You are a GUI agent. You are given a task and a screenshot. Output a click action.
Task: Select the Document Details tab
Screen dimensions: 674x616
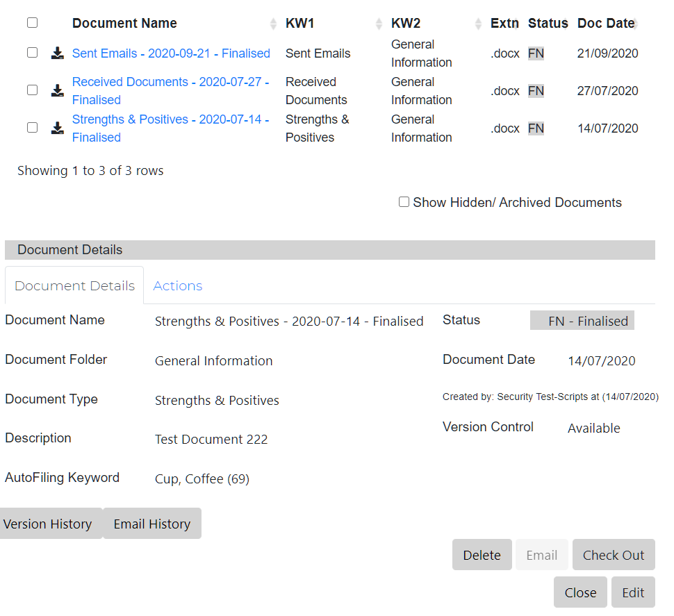click(74, 285)
